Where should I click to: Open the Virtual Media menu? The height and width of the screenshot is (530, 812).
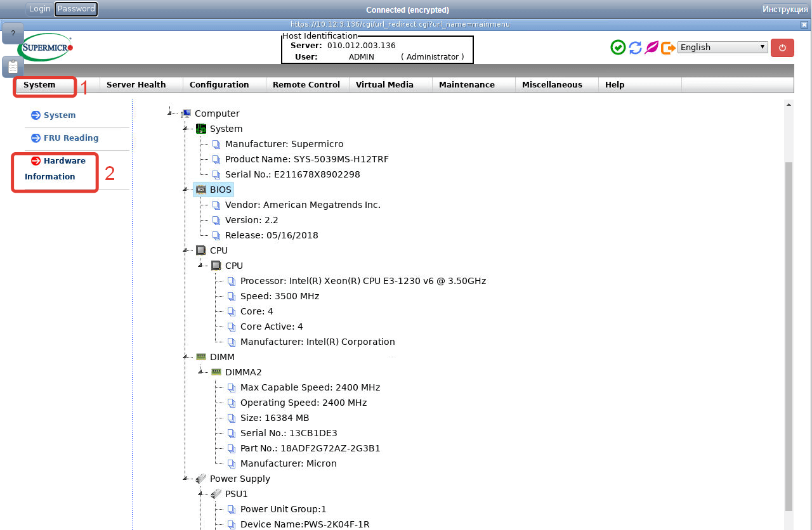(384, 85)
